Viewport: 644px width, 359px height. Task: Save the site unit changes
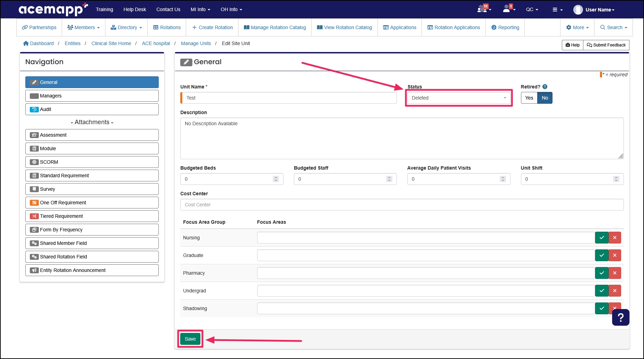click(190, 339)
